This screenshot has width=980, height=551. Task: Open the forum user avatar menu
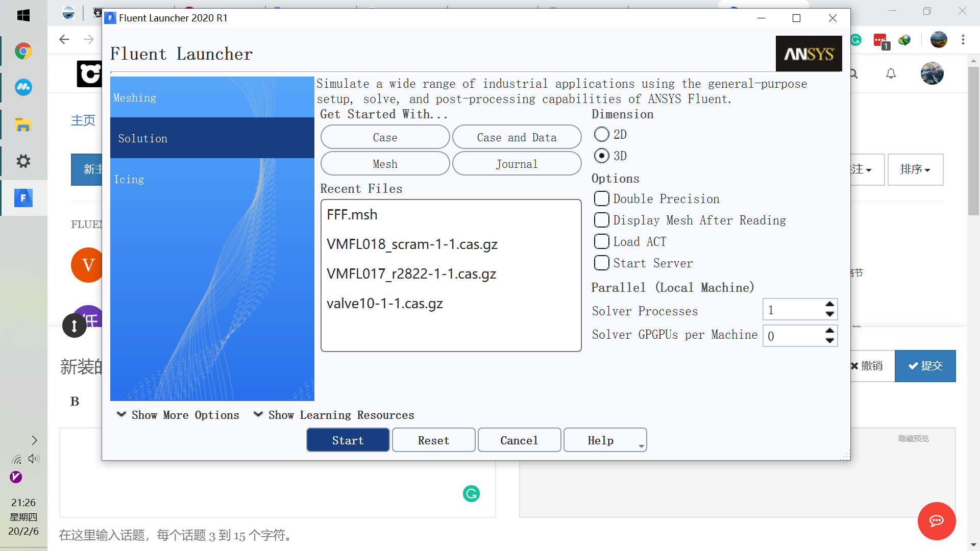932,73
